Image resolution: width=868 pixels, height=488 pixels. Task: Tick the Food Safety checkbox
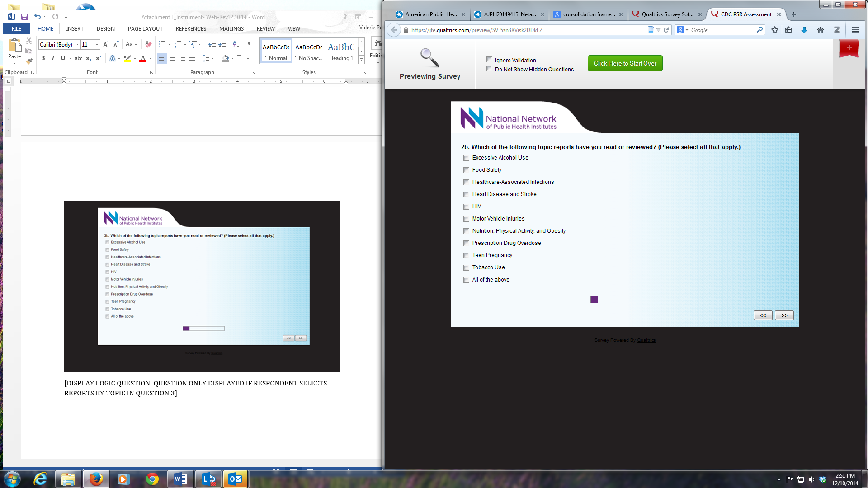coord(466,170)
